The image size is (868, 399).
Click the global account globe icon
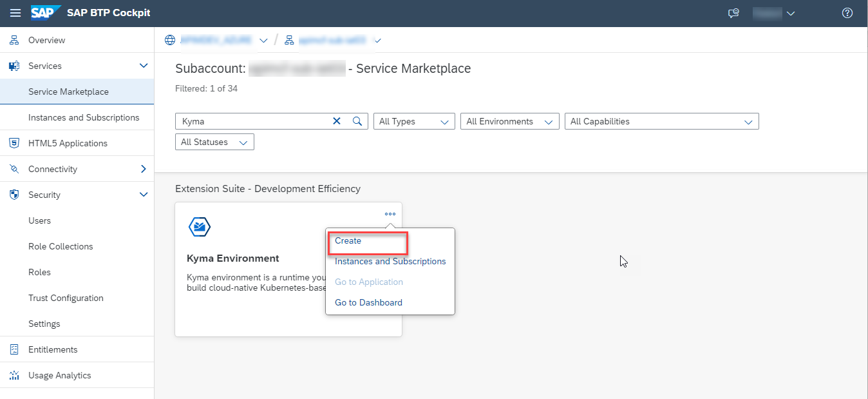click(170, 40)
